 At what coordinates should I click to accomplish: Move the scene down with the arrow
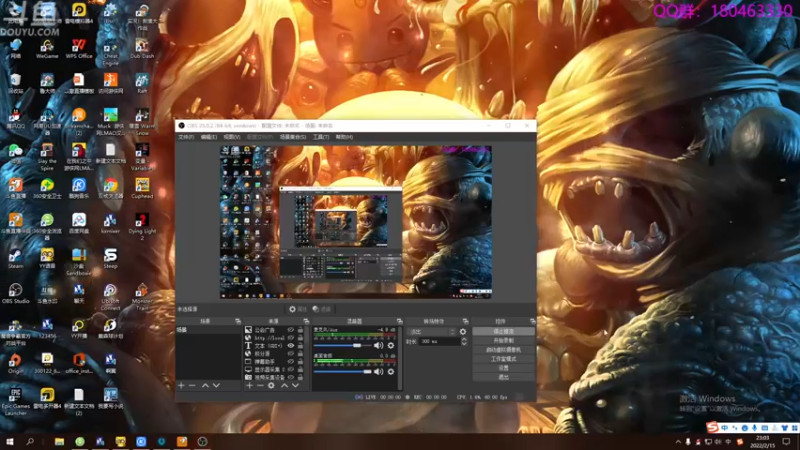coord(216,385)
